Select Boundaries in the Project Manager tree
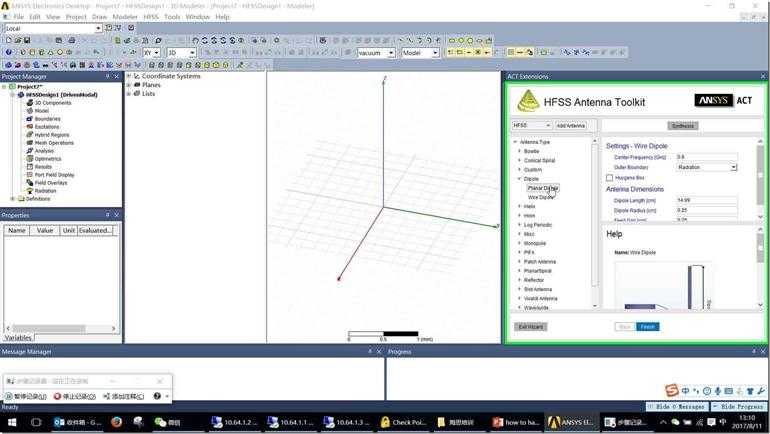Viewport: 770px width, 434px height. [x=47, y=119]
